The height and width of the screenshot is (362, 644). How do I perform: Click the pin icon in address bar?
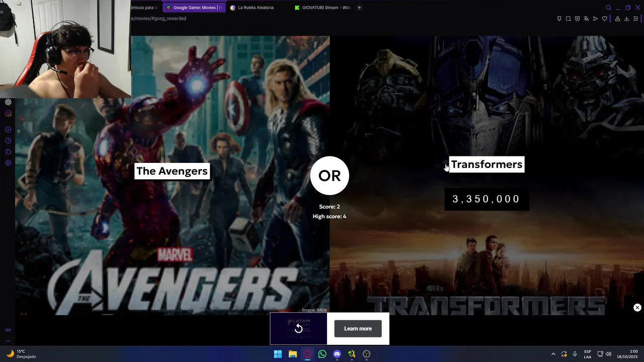[559, 19]
